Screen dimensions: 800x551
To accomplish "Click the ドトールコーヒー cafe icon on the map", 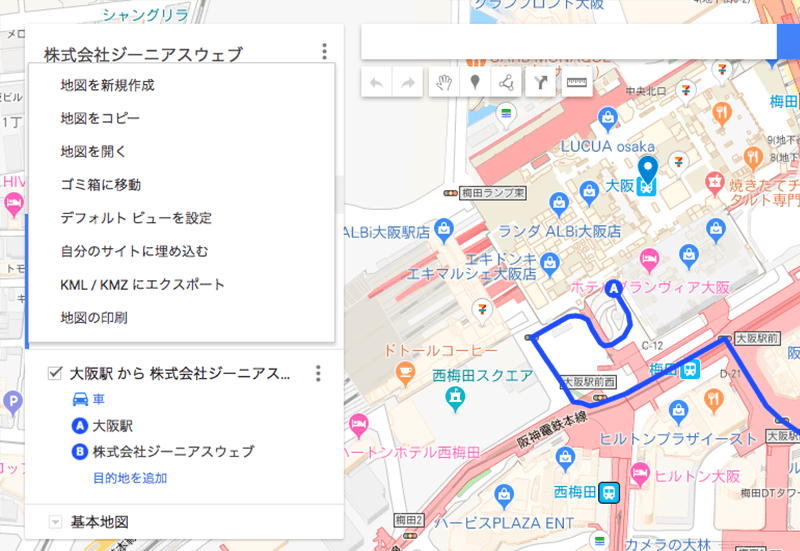I will coord(405,374).
